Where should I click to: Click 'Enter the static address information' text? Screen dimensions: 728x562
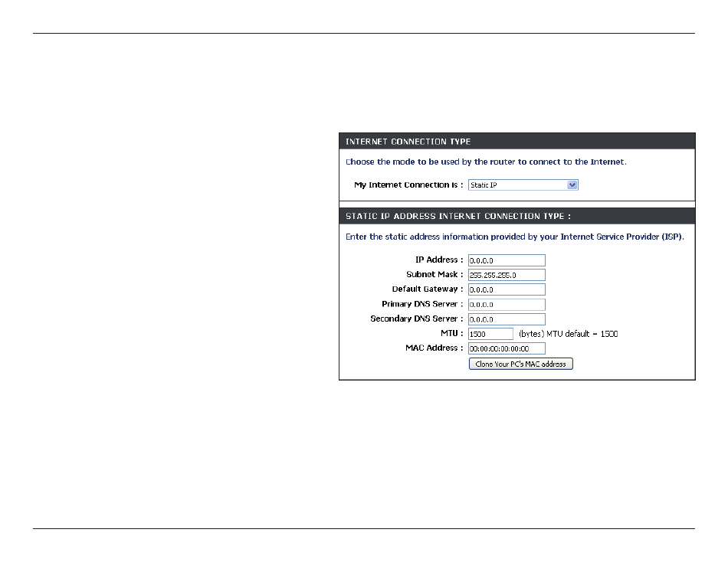pos(515,237)
